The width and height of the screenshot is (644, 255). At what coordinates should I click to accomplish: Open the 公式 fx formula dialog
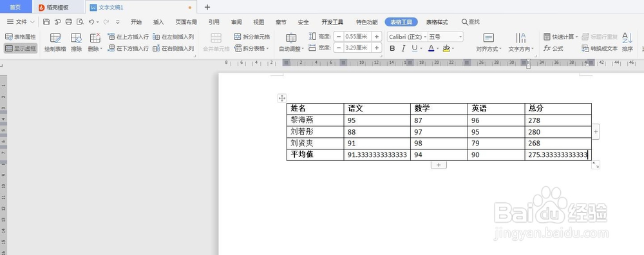[553, 48]
